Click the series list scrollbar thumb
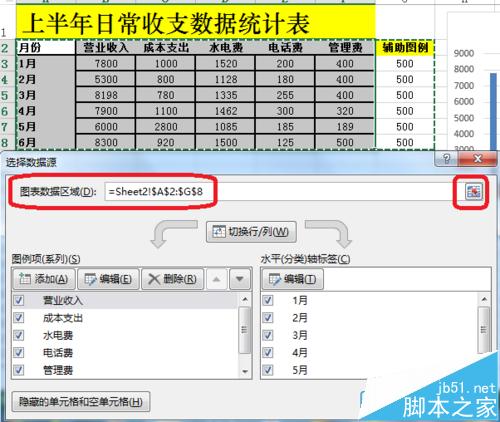Viewport: 500px width, 422px height. 245,330
